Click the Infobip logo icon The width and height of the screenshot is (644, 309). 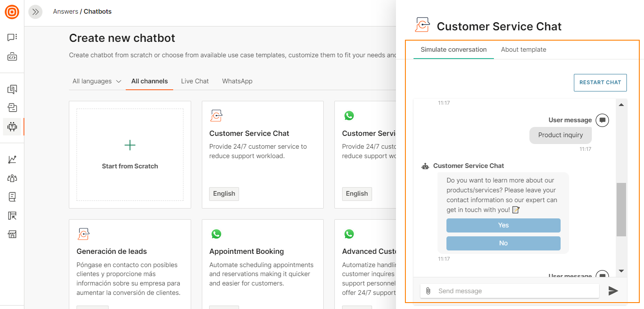tap(12, 12)
